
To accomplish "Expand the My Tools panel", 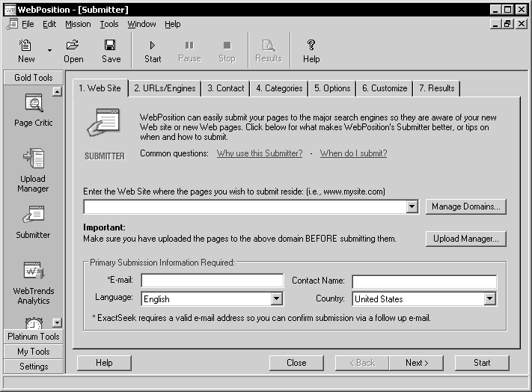I will point(33,352).
